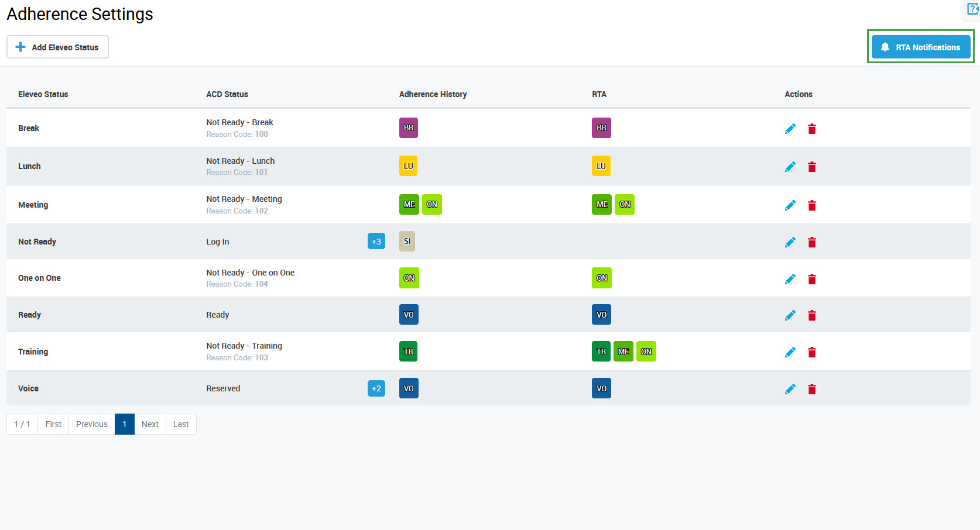Edit the One on One status
This screenshot has height=530, width=980.
(x=790, y=279)
